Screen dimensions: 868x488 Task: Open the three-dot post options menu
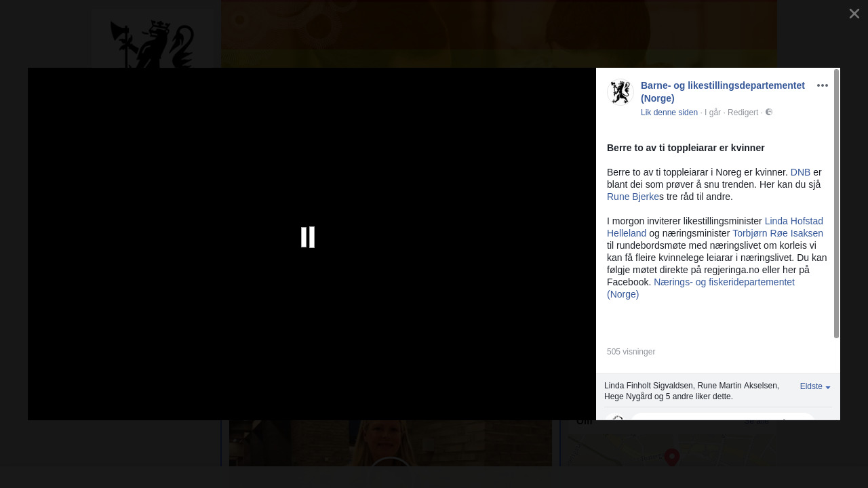pyautogui.click(x=822, y=85)
